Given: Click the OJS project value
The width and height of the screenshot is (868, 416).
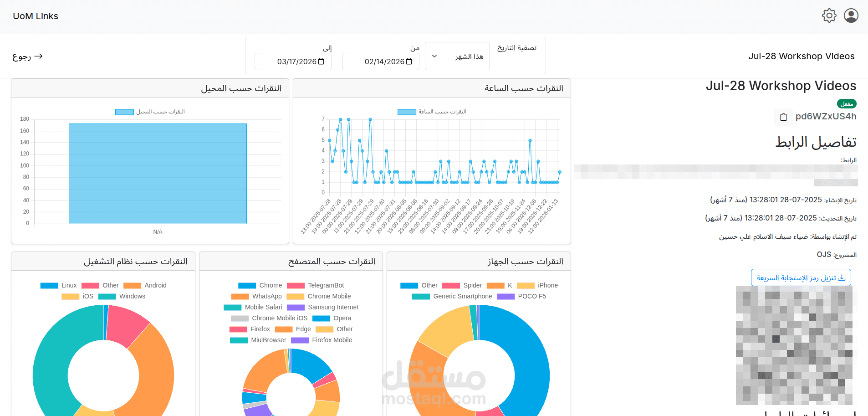Looking at the screenshot, I should 824,254.
